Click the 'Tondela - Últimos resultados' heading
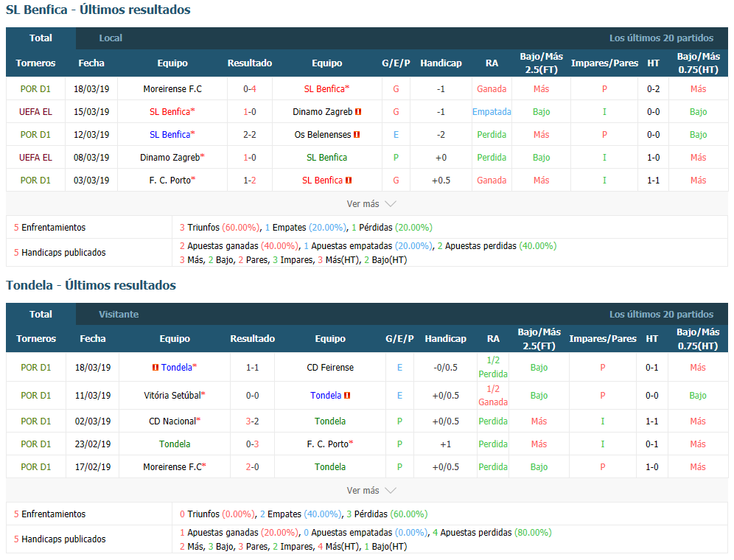The image size is (734, 560). point(91,285)
